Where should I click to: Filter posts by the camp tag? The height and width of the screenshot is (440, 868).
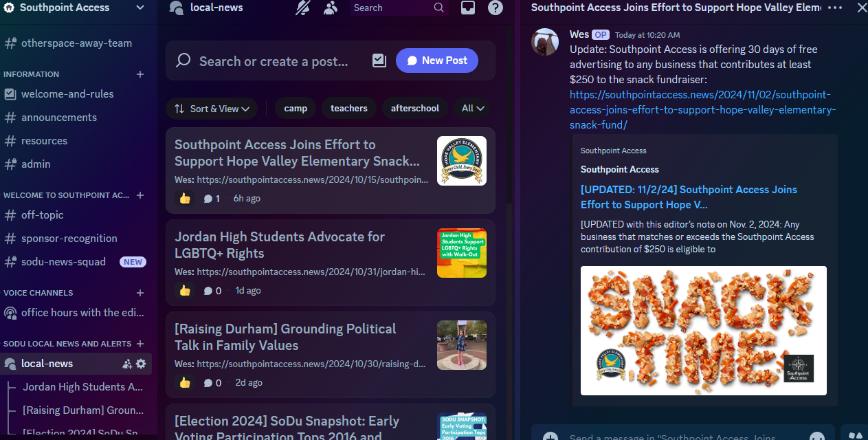pos(295,108)
